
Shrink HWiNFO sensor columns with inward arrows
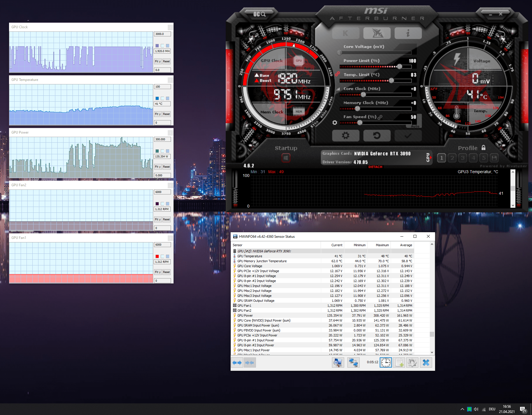pyautogui.click(x=250, y=363)
